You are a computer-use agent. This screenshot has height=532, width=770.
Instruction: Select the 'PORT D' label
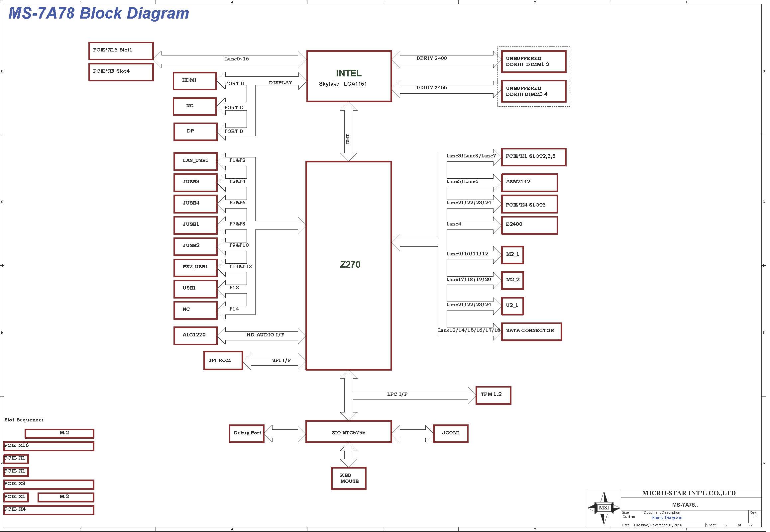pyautogui.click(x=234, y=131)
